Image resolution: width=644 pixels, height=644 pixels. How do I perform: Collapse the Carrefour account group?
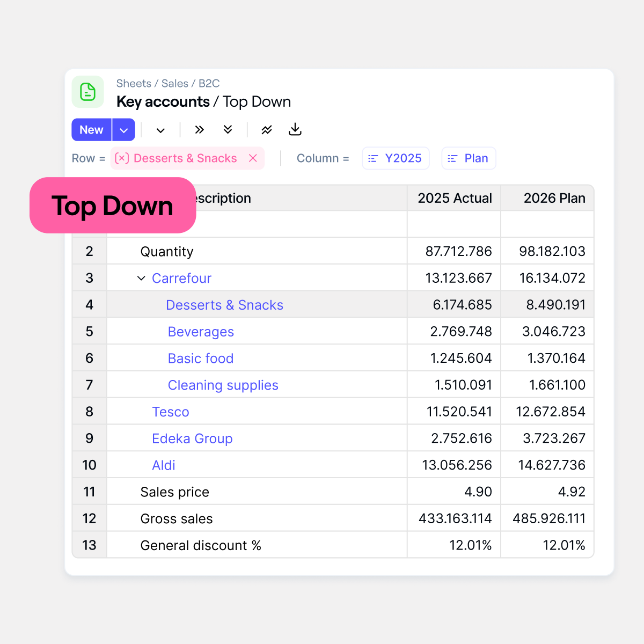click(x=141, y=278)
